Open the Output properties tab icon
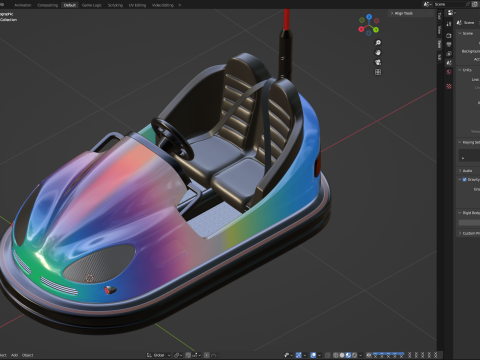Screen dimensions: 480x360 tap(449, 44)
